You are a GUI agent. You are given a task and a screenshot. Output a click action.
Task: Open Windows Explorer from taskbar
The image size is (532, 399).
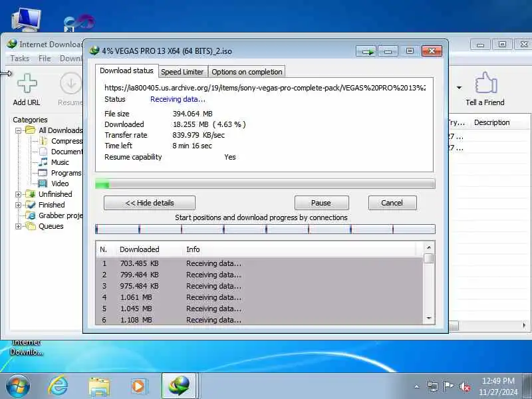(x=99, y=387)
